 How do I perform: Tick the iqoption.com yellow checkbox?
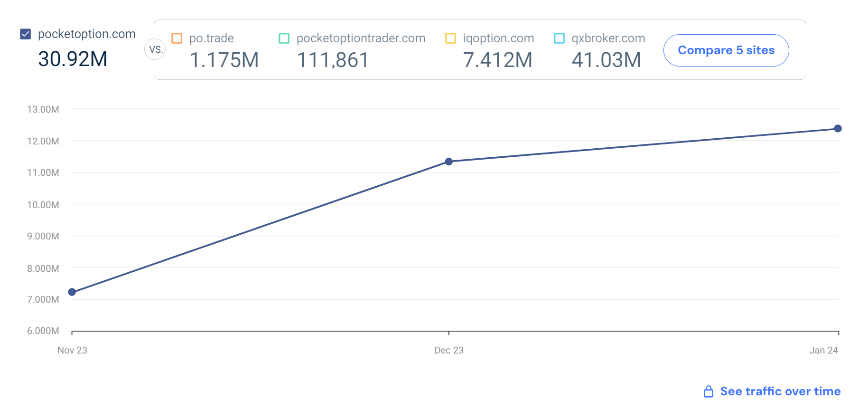pos(451,38)
